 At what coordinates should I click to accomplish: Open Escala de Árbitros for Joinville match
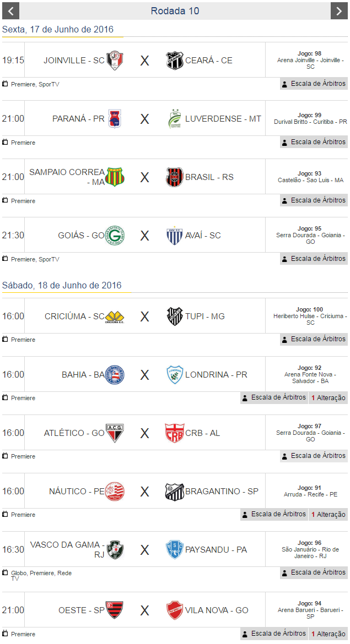(x=314, y=84)
